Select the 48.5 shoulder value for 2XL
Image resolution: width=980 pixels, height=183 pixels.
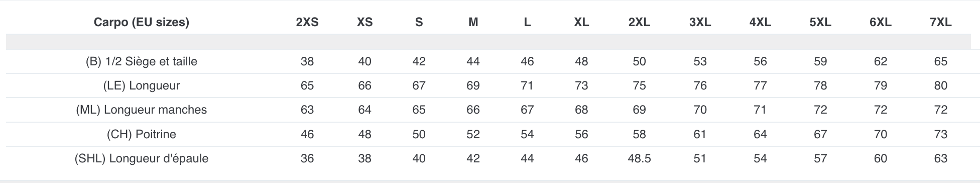639,158
